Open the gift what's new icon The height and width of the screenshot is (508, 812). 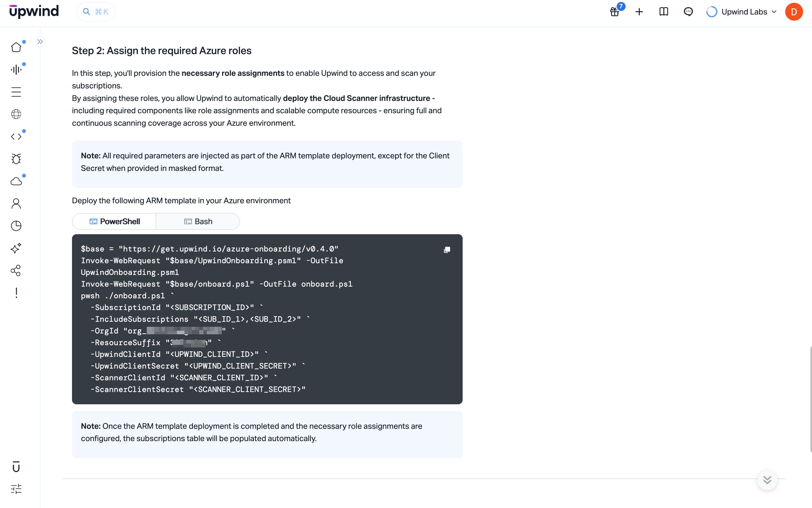615,12
